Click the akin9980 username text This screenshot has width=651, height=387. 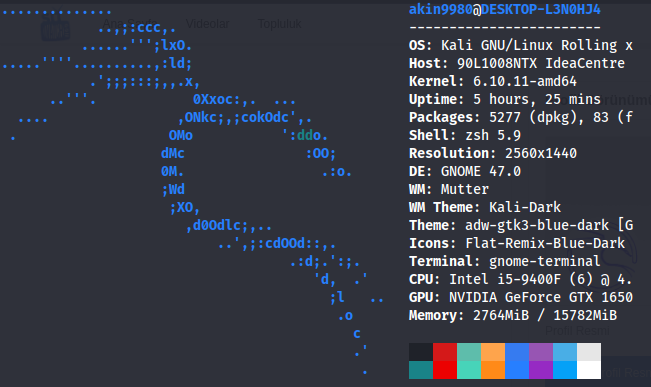click(x=441, y=9)
